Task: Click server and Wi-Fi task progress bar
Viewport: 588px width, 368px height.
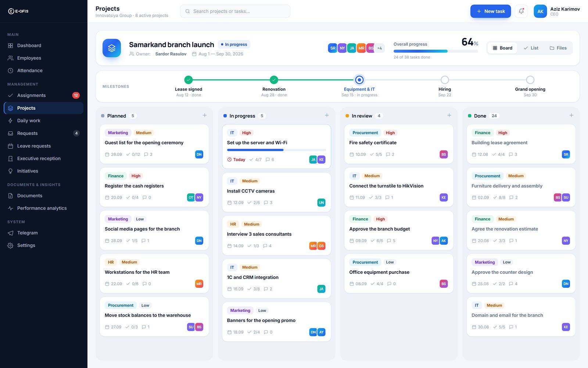Action: pyautogui.click(x=276, y=150)
